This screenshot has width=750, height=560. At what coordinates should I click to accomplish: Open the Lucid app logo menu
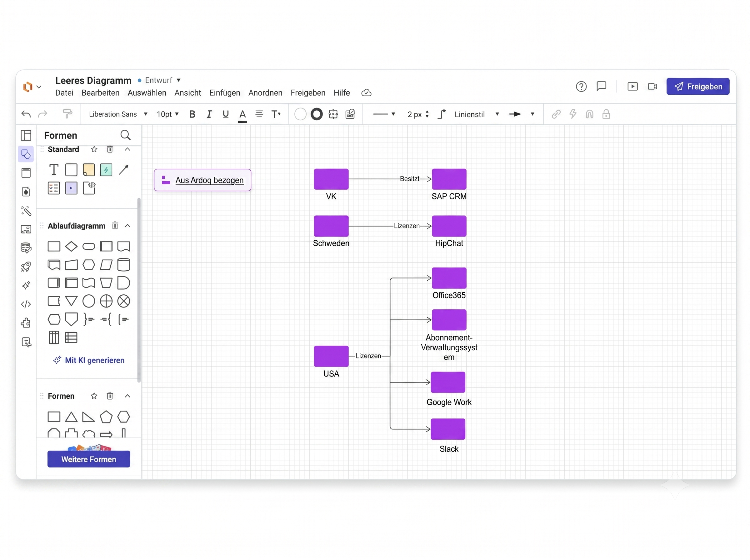tap(32, 87)
